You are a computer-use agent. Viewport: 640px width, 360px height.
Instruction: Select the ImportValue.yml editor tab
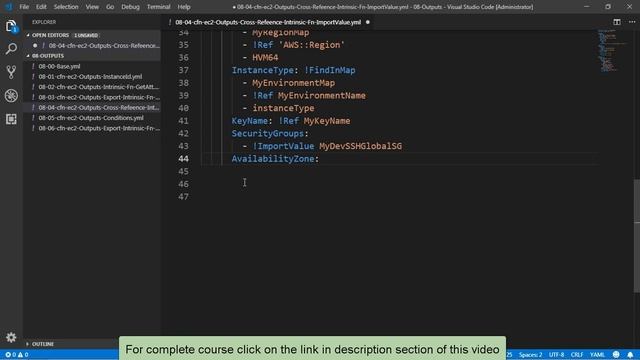268,22
